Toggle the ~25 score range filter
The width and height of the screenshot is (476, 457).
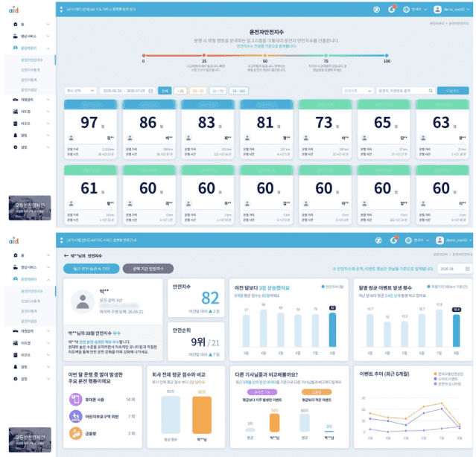click(180, 91)
